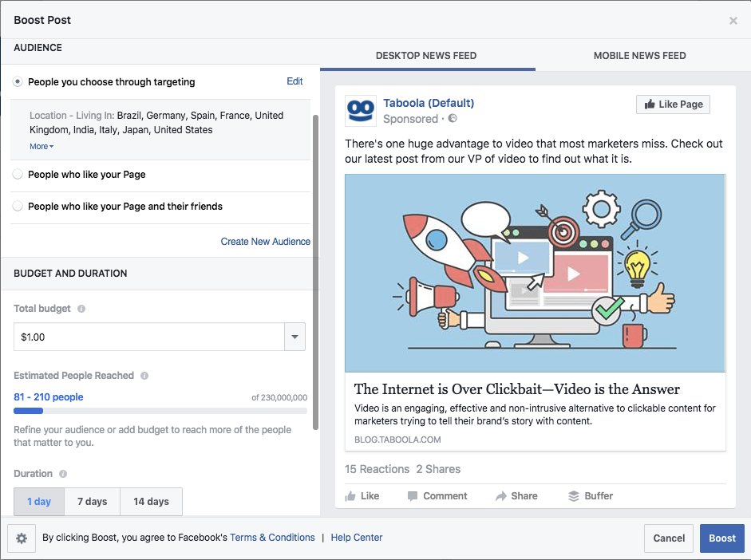Click the Taboola (Default) page name
Image resolution: width=751 pixels, height=560 pixels.
(429, 103)
